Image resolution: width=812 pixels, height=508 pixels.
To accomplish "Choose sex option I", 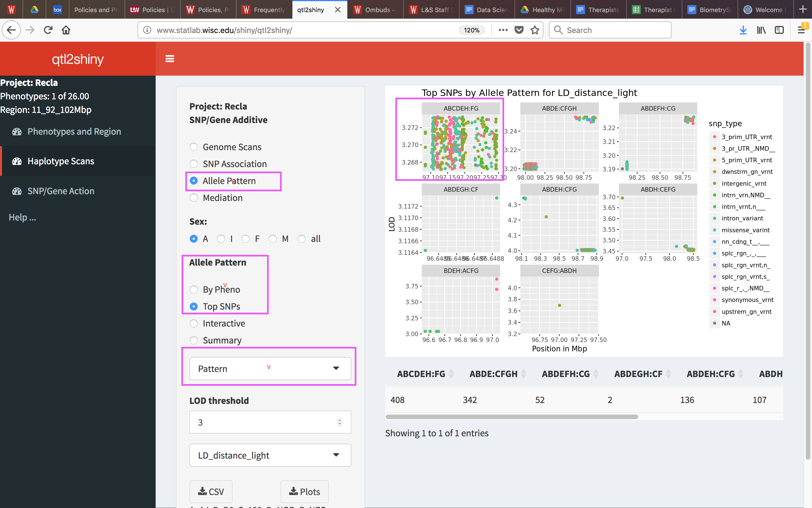I will 221,238.
